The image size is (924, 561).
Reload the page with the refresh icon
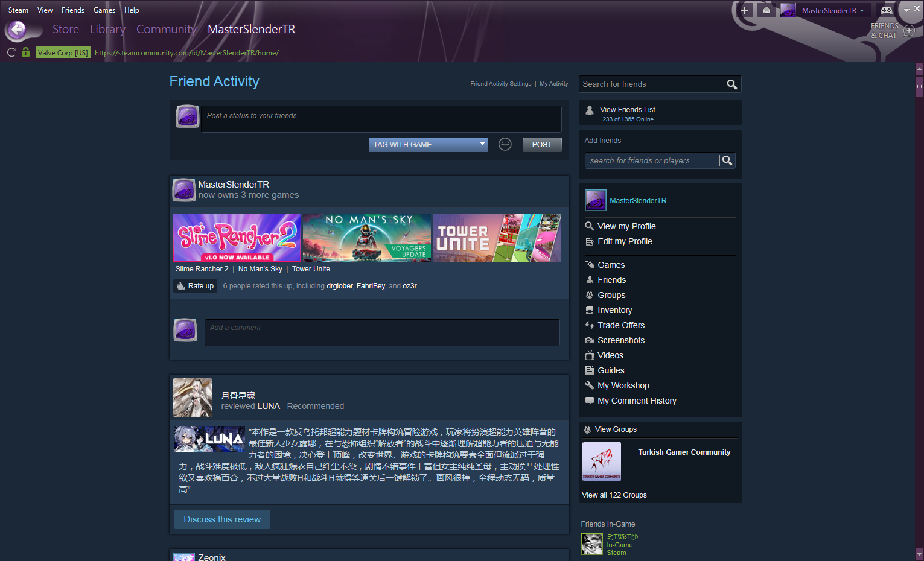pyautogui.click(x=11, y=52)
